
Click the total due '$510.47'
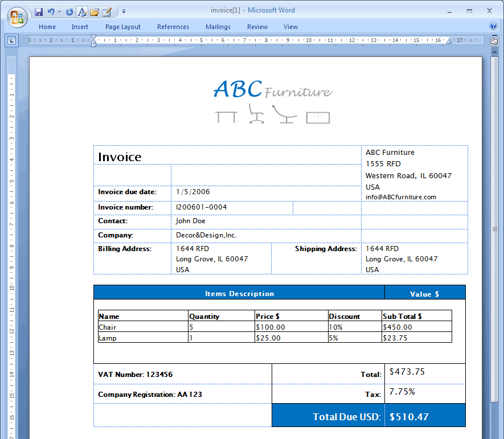point(409,417)
